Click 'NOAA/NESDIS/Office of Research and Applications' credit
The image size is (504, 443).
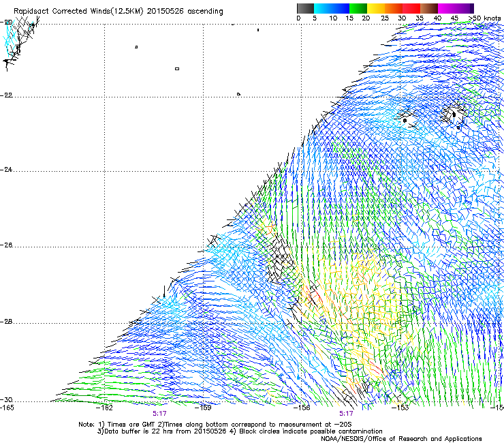[401, 439]
